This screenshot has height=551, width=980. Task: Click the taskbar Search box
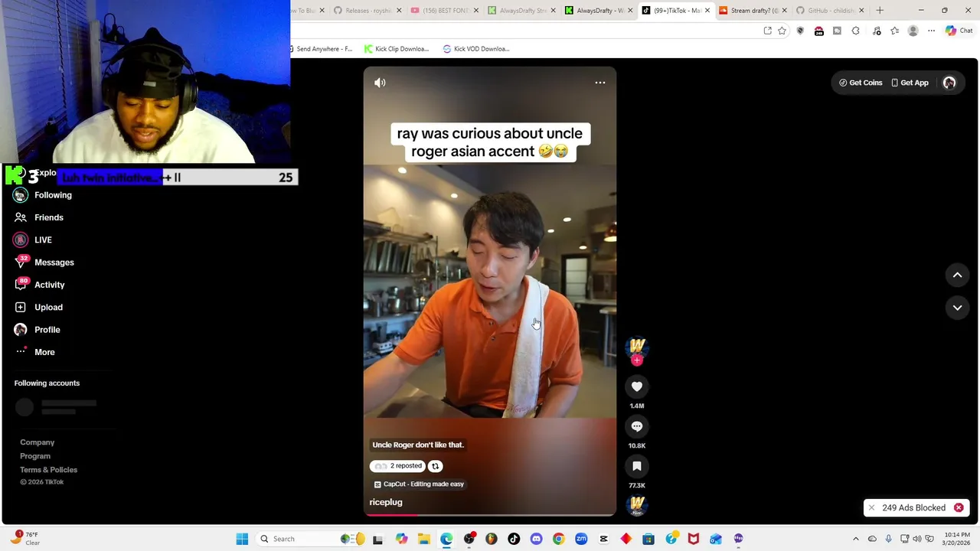click(312, 539)
